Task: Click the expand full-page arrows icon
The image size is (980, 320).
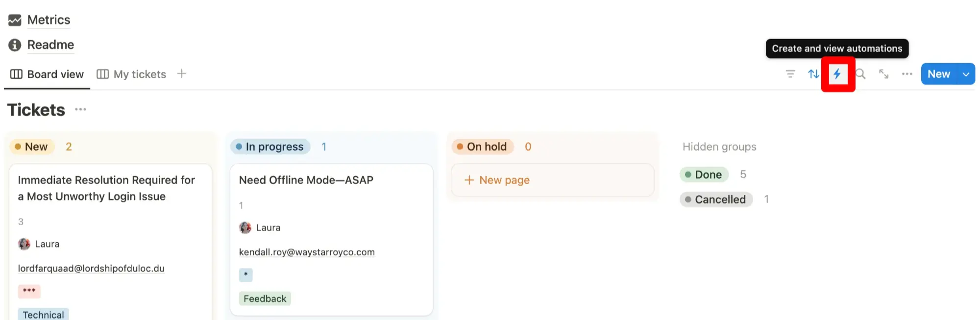Action: pyautogui.click(x=883, y=74)
